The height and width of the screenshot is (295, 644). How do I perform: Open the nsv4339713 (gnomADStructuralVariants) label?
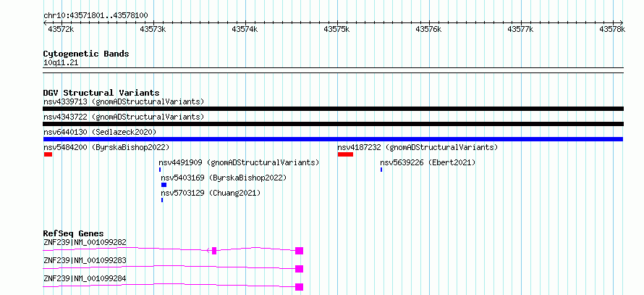coord(124,101)
